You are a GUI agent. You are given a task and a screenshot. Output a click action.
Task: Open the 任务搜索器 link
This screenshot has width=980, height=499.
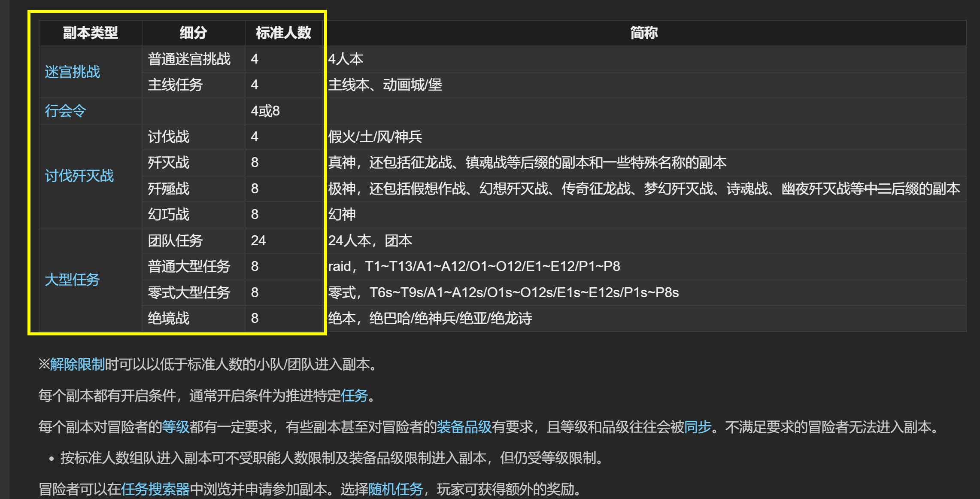pyautogui.click(x=155, y=488)
